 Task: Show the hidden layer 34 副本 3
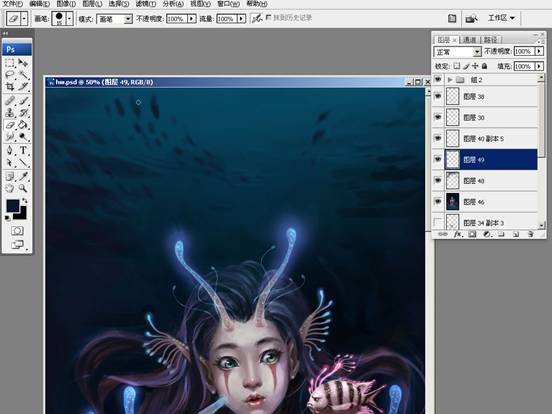[438, 222]
